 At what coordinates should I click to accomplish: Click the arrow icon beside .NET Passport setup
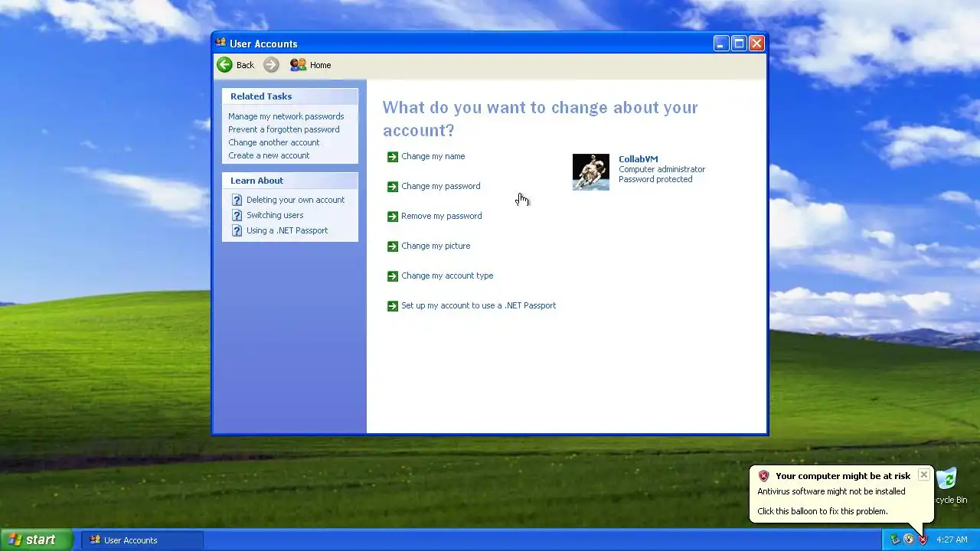(x=393, y=306)
